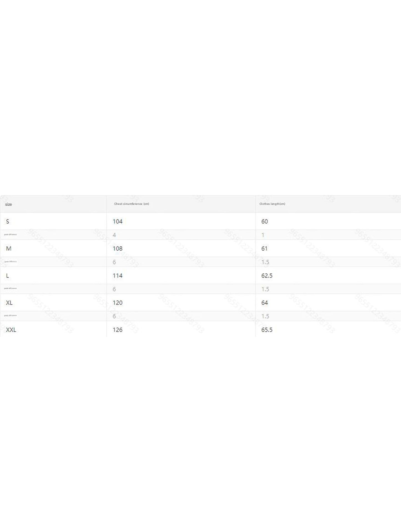Click the "Clothes length(cm)" column header
This screenshot has height=532, width=401.
[272, 204]
